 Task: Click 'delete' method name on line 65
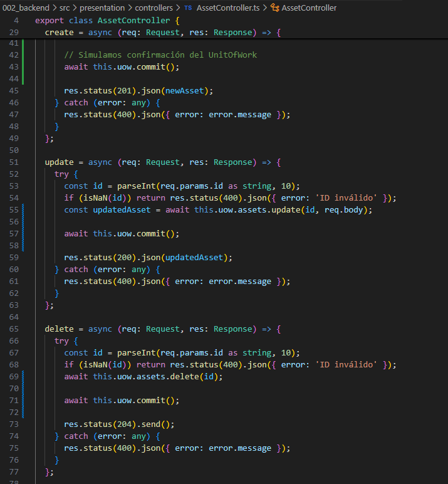click(x=60, y=329)
